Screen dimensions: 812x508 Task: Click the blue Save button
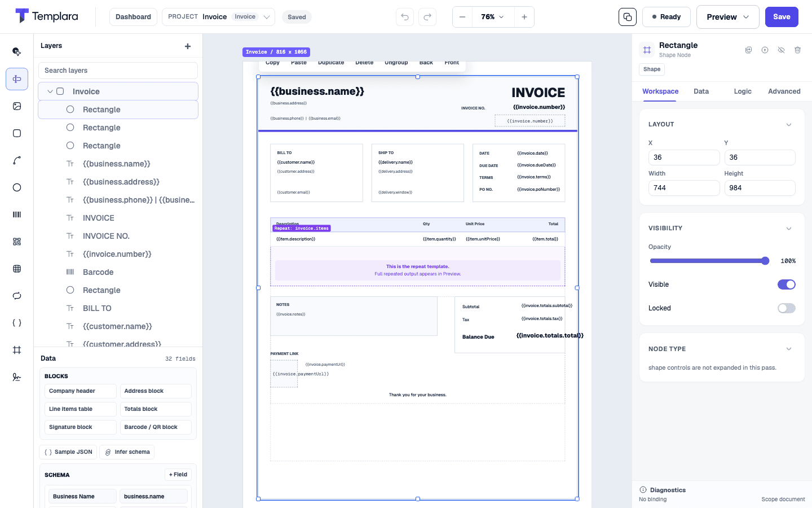(782, 17)
